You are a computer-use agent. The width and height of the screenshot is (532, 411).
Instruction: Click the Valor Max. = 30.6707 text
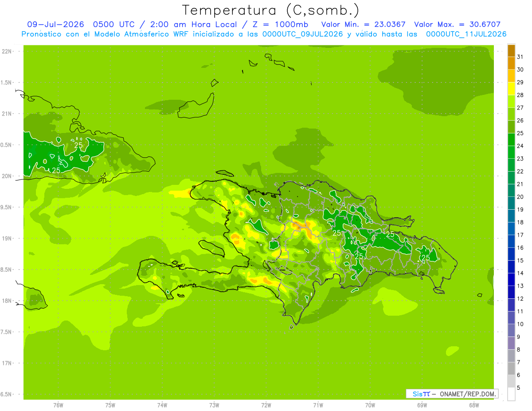[458, 24]
